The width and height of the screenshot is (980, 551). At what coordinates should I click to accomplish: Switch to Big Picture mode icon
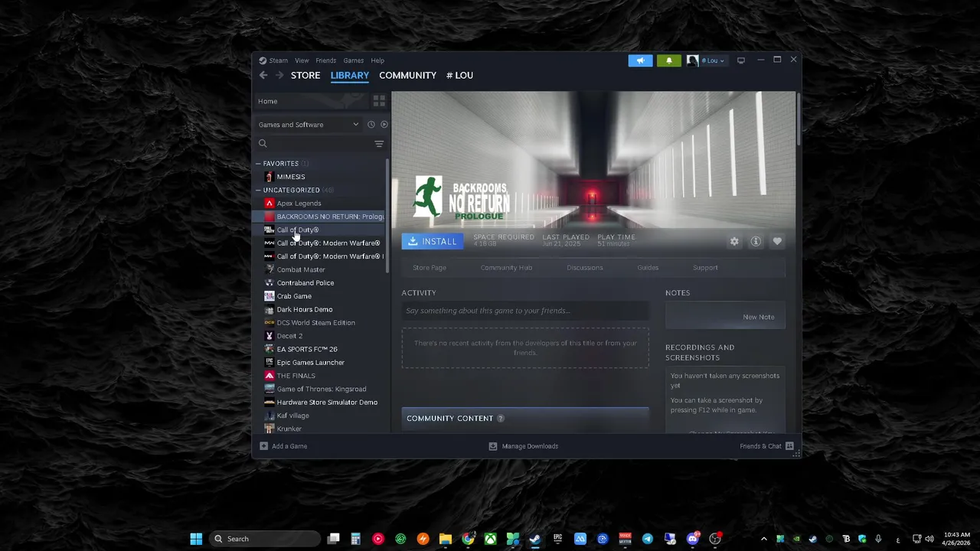tap(741, 60)
